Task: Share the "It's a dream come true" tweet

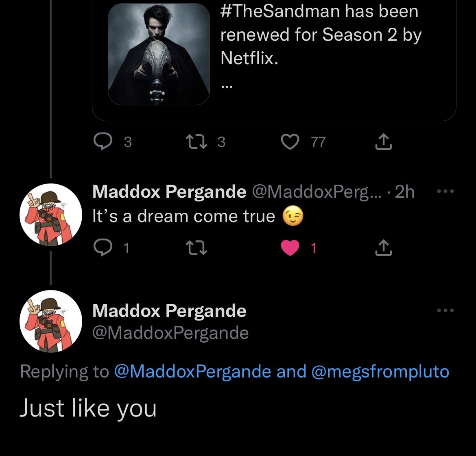Action: coord(383,248)
